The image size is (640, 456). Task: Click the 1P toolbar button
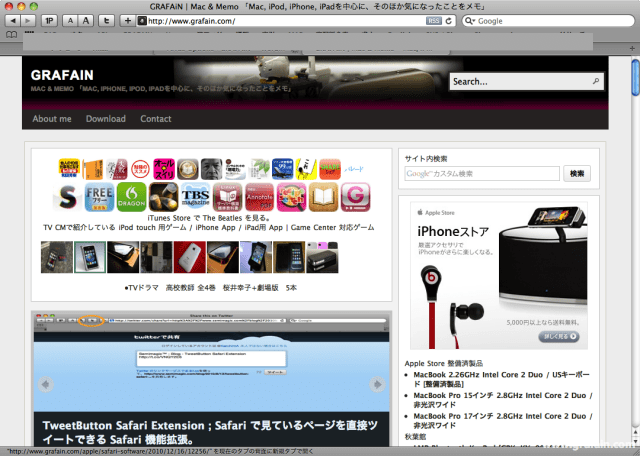[50, 20]
